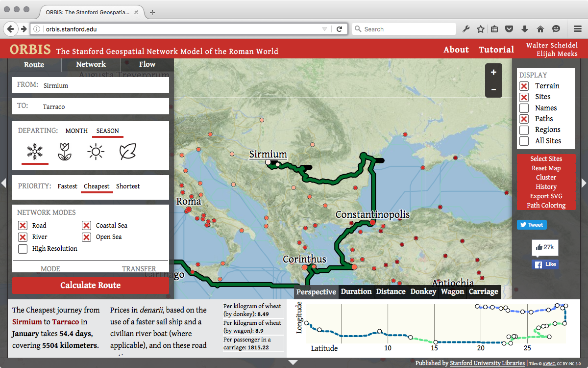This screenshot has width=588, height=368.
Task: Open the downloads arrow icon
Action: [525, 29]
